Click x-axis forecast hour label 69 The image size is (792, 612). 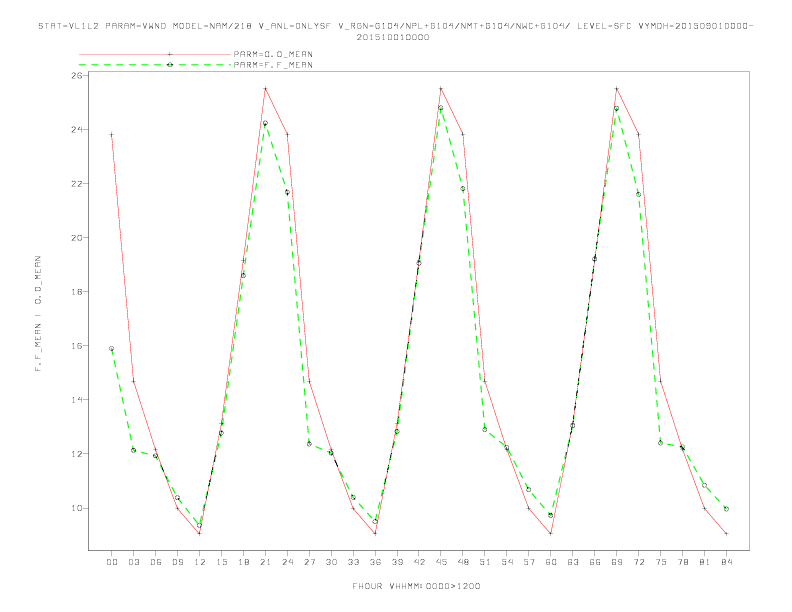617,562
